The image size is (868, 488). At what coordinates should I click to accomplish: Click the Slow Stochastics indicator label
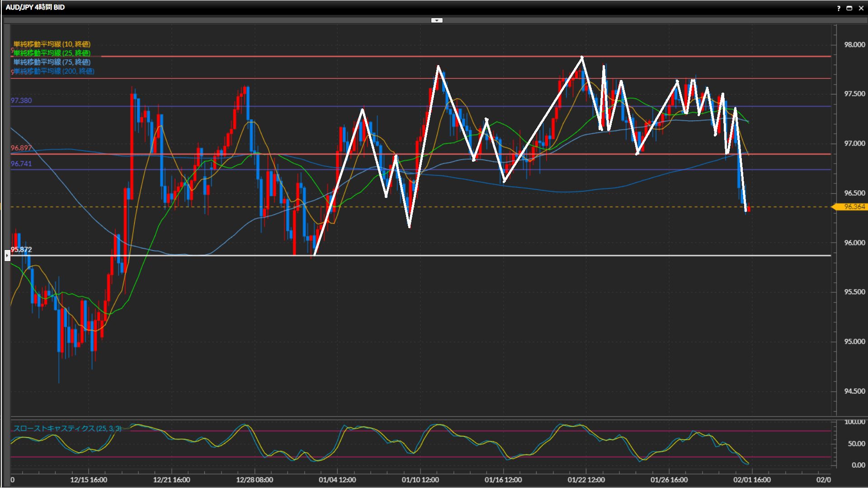67,428
